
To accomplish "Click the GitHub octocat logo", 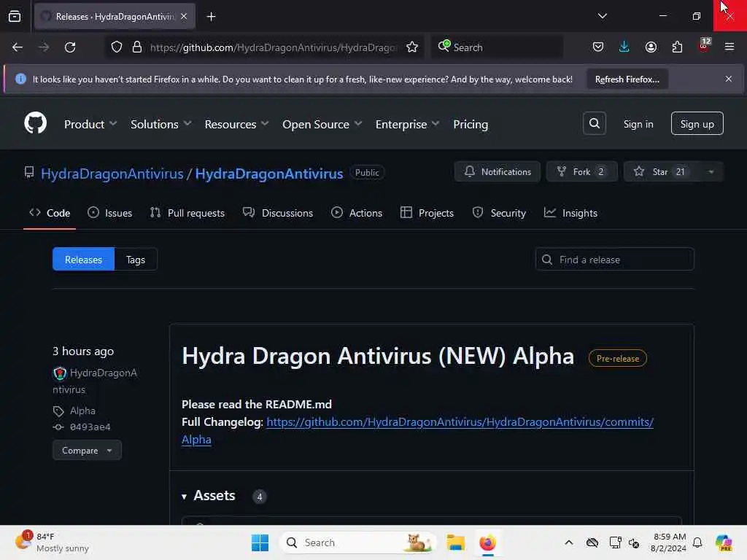I will coord(35,123).
